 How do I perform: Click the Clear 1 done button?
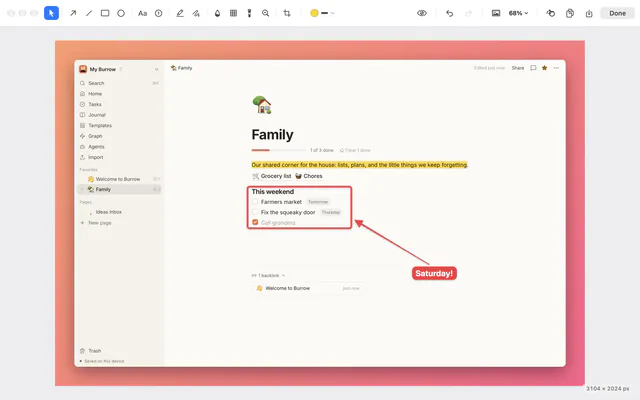355,150
